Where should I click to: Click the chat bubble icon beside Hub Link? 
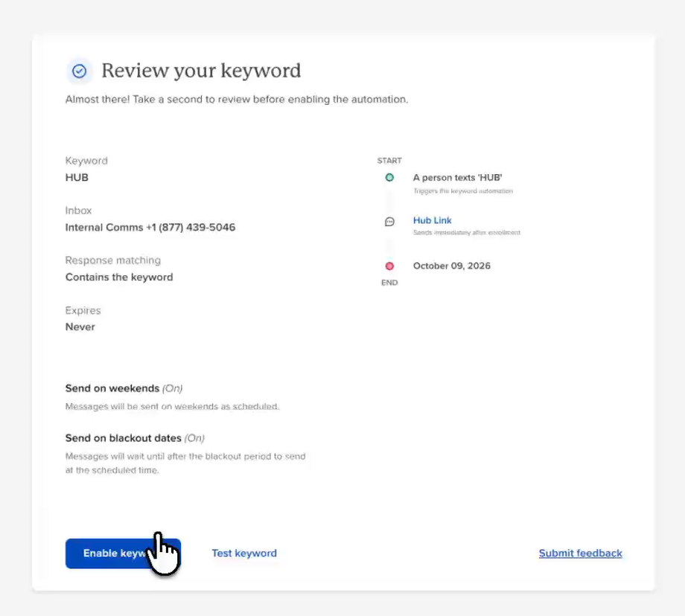click(389, 222)
